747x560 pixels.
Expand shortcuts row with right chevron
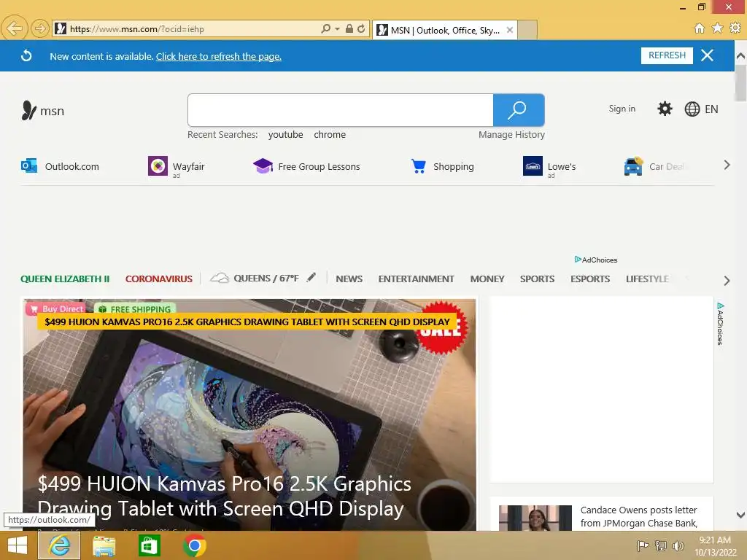pos(727,166)
